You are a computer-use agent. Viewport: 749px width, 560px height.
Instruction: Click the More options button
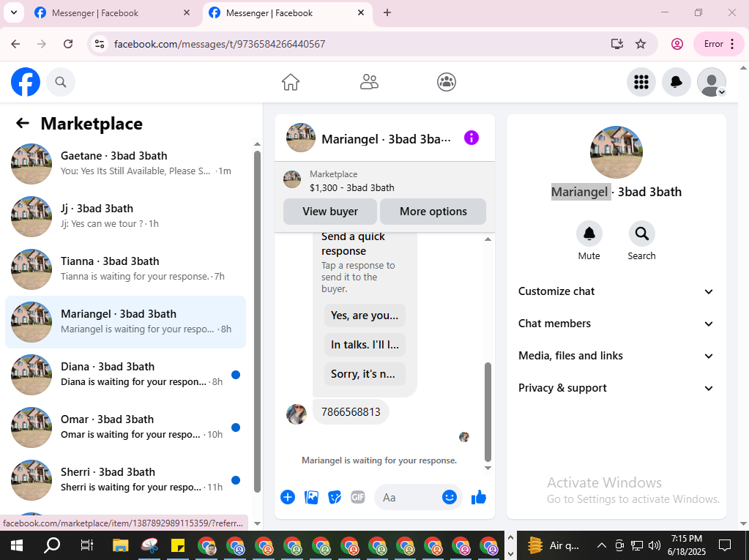[433, 212]
